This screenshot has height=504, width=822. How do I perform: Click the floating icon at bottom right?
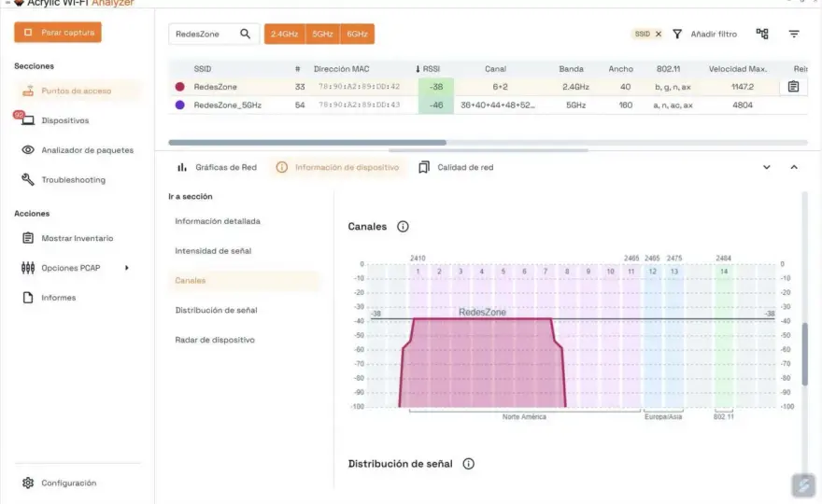point(803,485)
